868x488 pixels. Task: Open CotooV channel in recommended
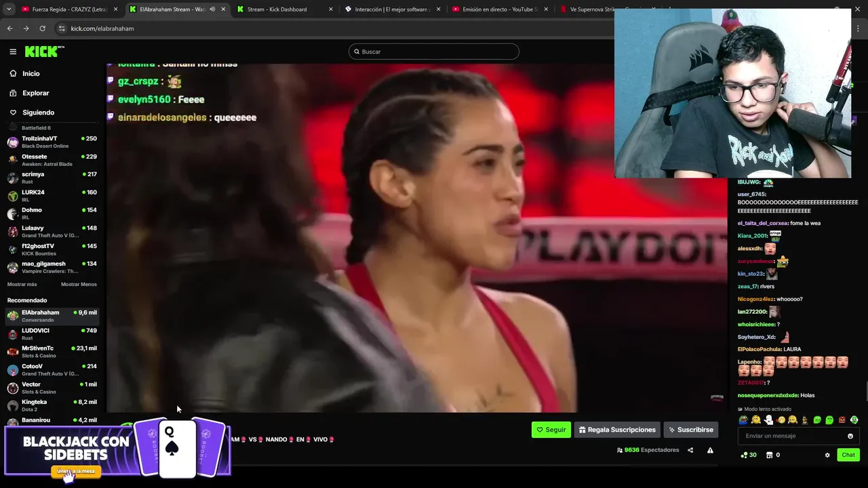click(x=52, y=370)
